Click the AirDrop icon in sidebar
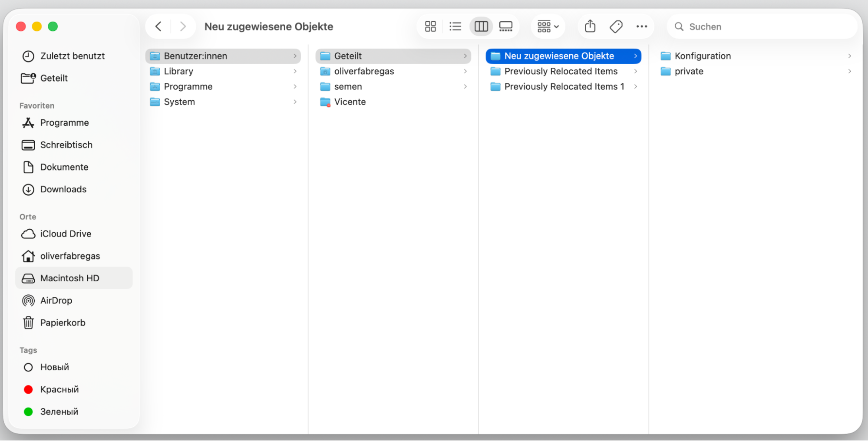The image size is (868, 441). [28, 300]
